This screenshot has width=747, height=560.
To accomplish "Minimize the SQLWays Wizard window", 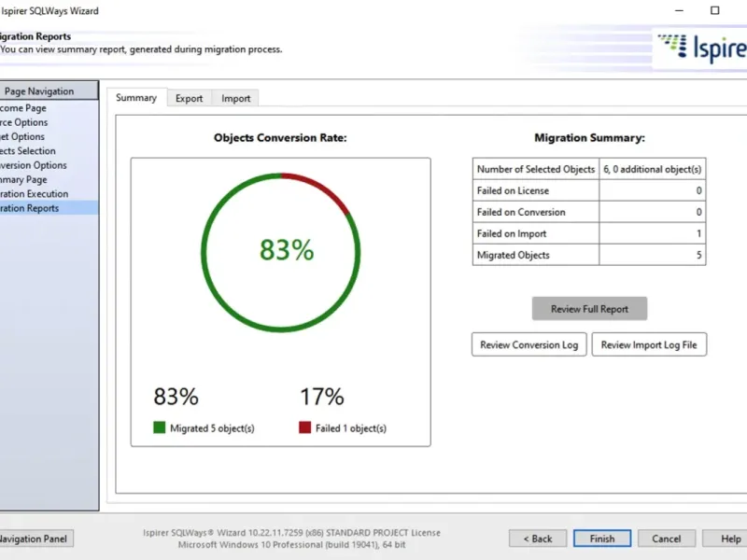I will [x=680, y=10].
